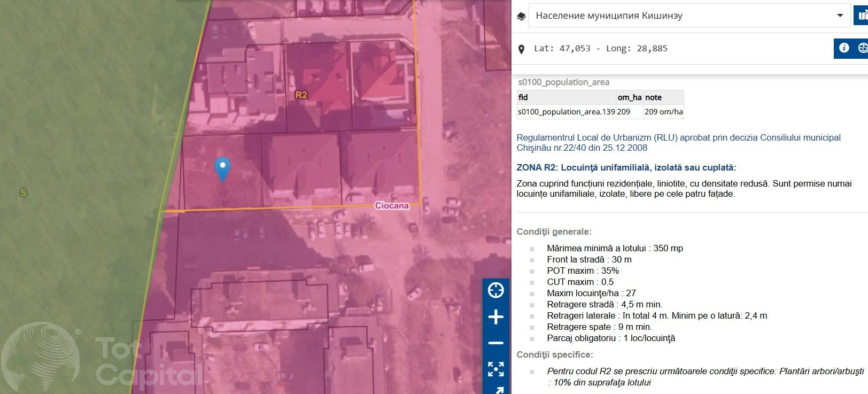Click the dropdown arrow of the layer selector
The image size is (868, 394).
coord(840,16)
